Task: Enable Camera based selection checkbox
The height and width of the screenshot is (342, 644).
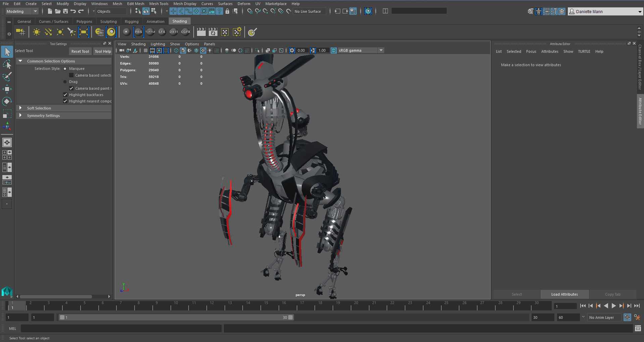Action: [71, 75]
